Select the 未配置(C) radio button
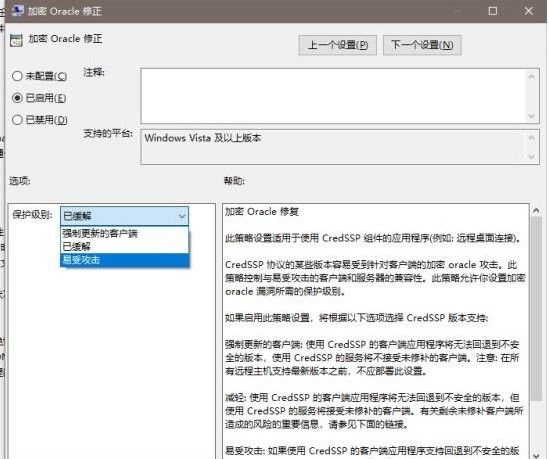The image size is (549, 459). point(17,76)
